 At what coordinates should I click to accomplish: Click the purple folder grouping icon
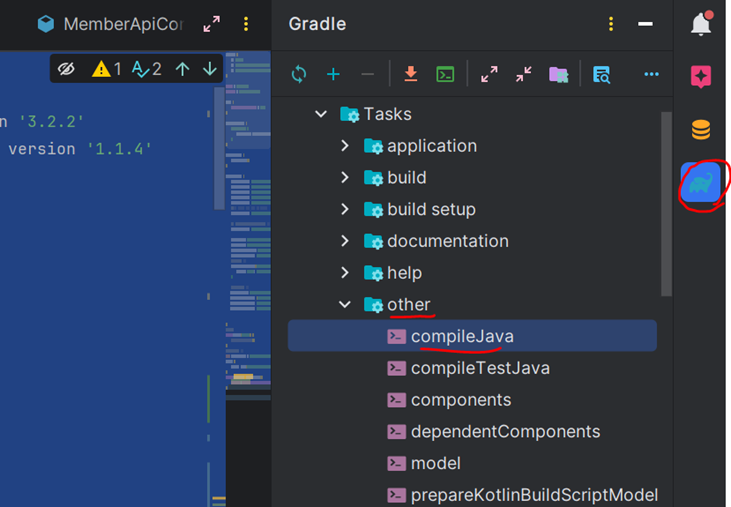(559, 75)
